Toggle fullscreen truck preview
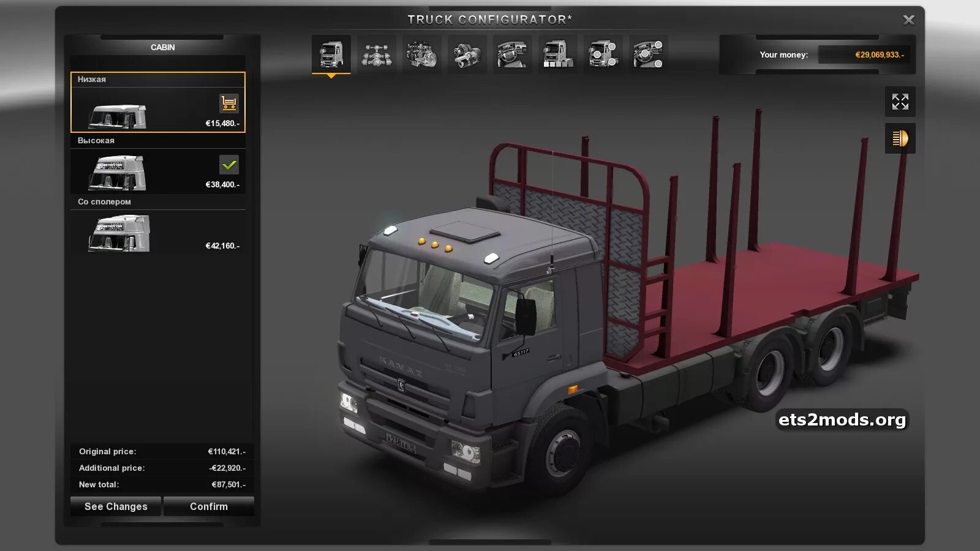The height and width of the screenshot is (551, 980). [x=900, y=102]
